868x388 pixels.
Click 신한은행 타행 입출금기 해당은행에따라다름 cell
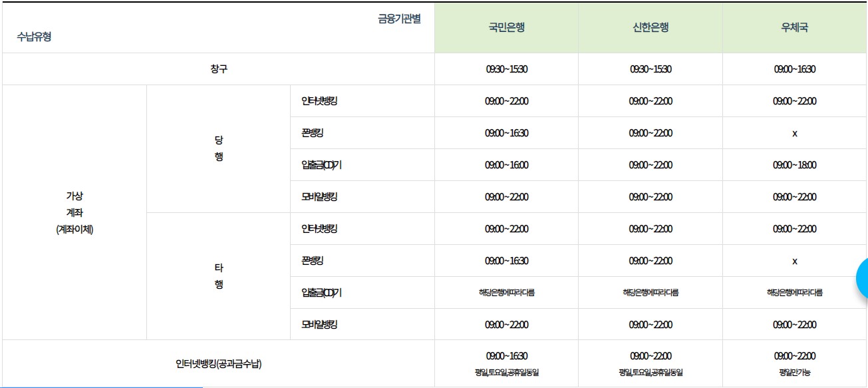[x=650, y=293]
